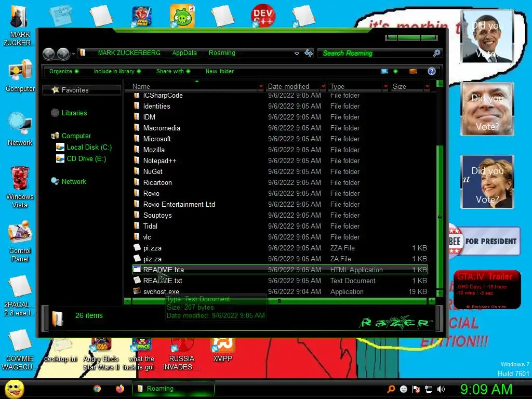
Task: Toggle the preview pane icon
Action: pos(413,71)
